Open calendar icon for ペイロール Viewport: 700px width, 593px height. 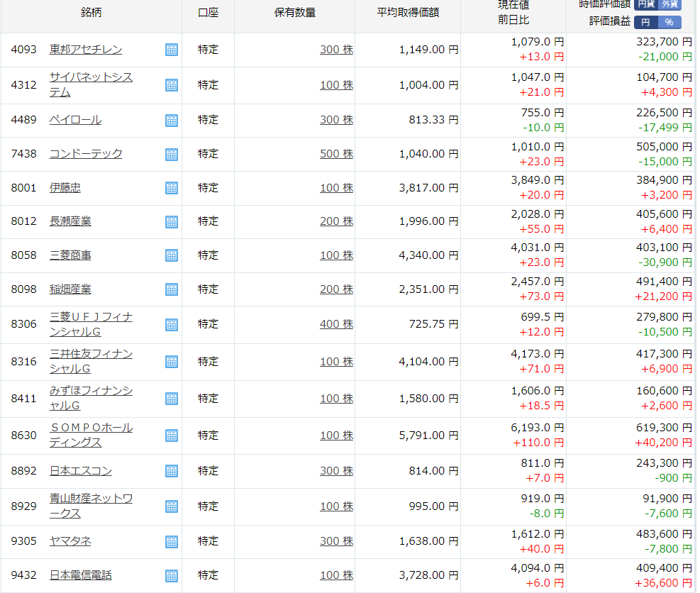pyautogui.click(x=172, y=120)
